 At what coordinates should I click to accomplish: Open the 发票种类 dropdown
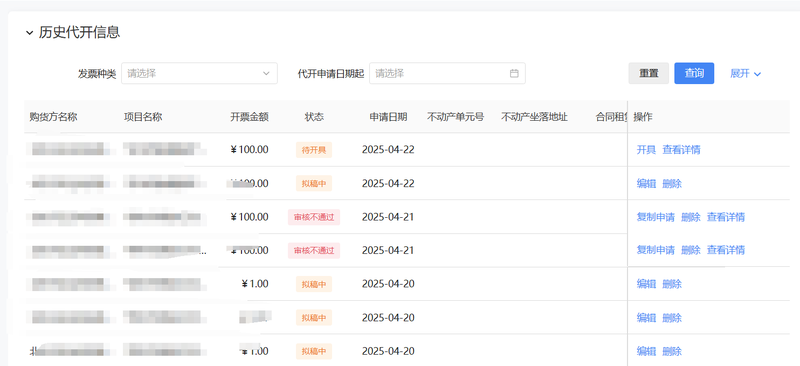[199, 74]
